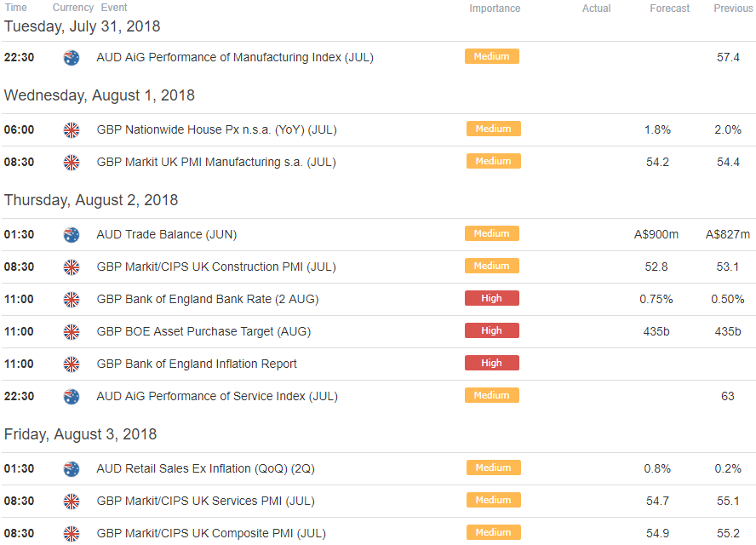Viewport: 756px width, 545px height.
Task: Click Australian flag for Retail Sales Ex Inflation
Action: pos(72,468)
